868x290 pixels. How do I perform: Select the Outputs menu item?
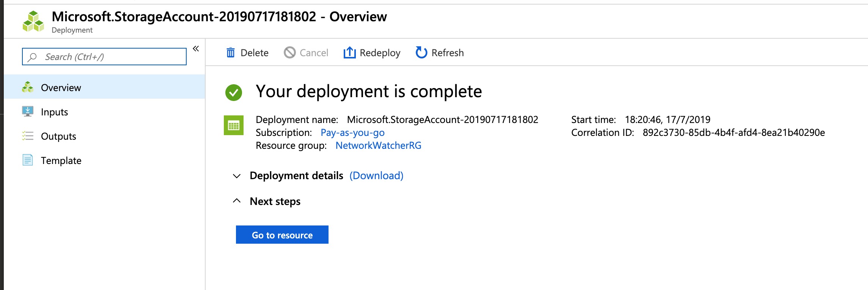click(x=58, y=136)
